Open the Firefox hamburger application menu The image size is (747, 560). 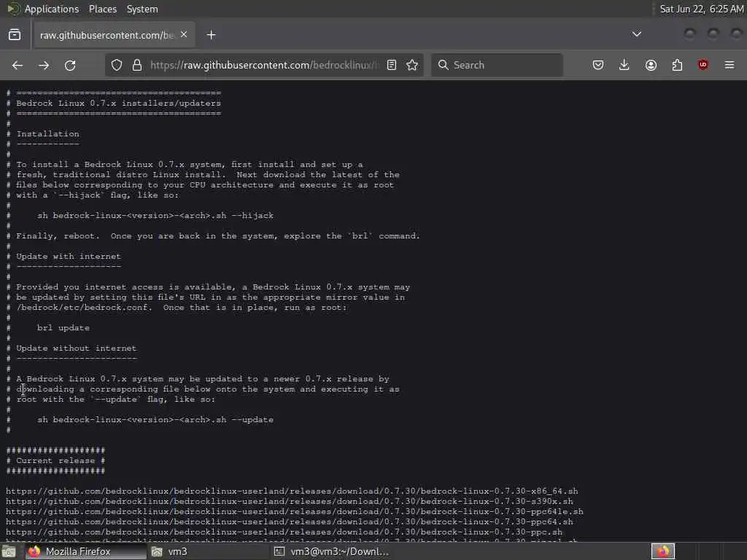pyautogui.click(x=729, y=65)
